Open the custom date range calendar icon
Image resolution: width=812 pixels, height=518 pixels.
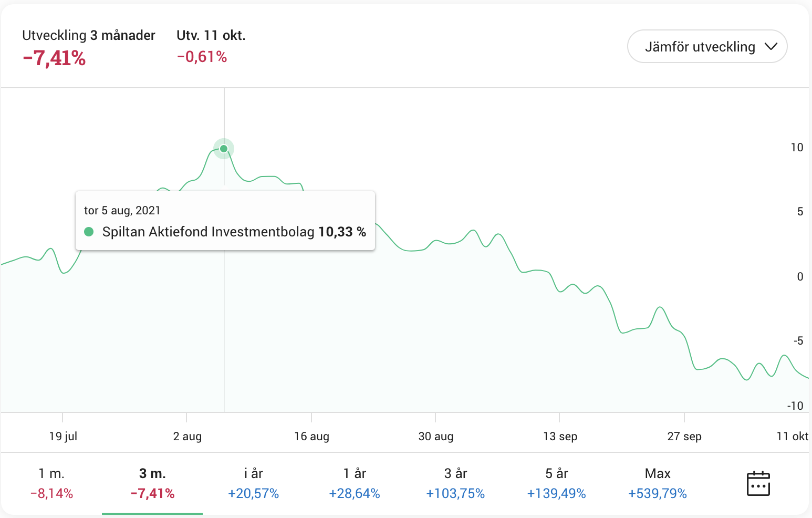click(x=758, y=483)
